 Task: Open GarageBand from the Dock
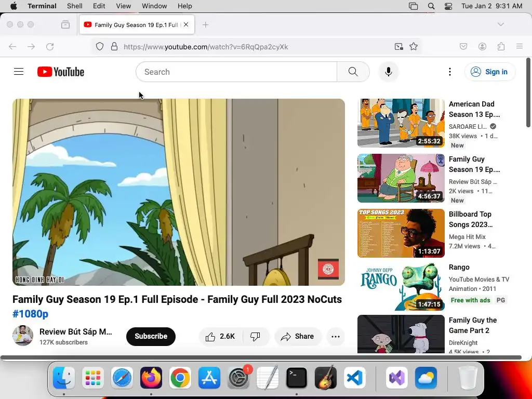click(x=325, y=378)
